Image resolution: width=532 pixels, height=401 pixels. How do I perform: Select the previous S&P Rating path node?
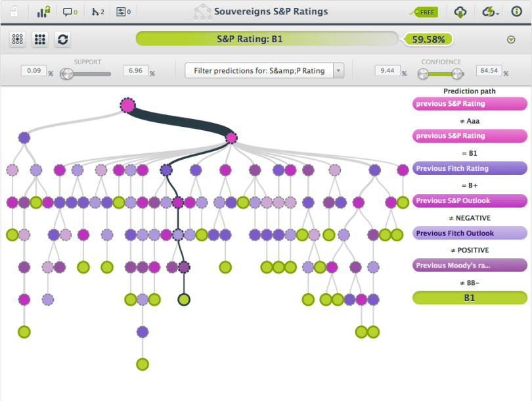click(469, 103)
